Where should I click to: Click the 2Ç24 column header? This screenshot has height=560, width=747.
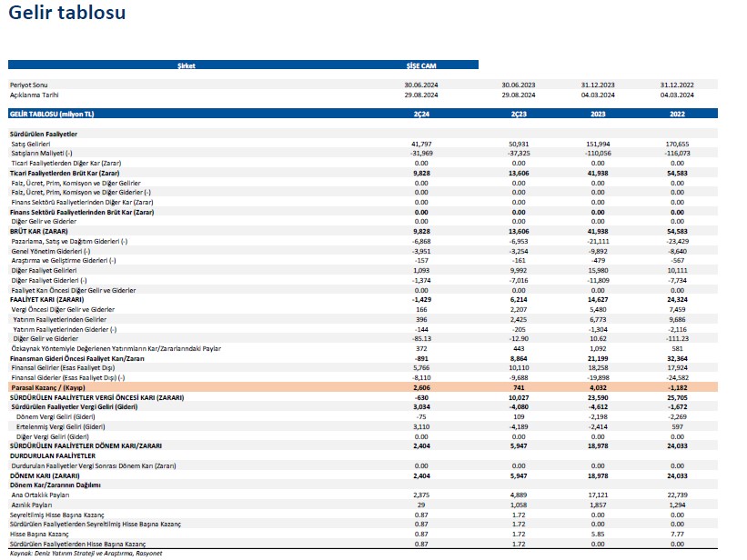420,114
